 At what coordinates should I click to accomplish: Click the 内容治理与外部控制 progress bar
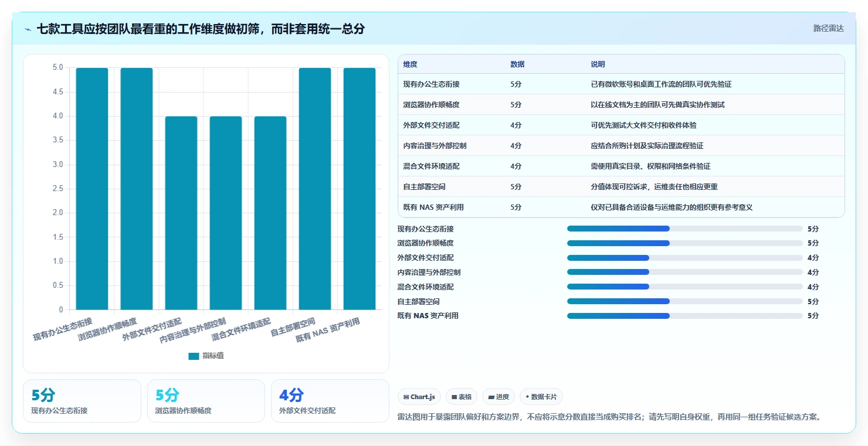[x=684, y=272]
